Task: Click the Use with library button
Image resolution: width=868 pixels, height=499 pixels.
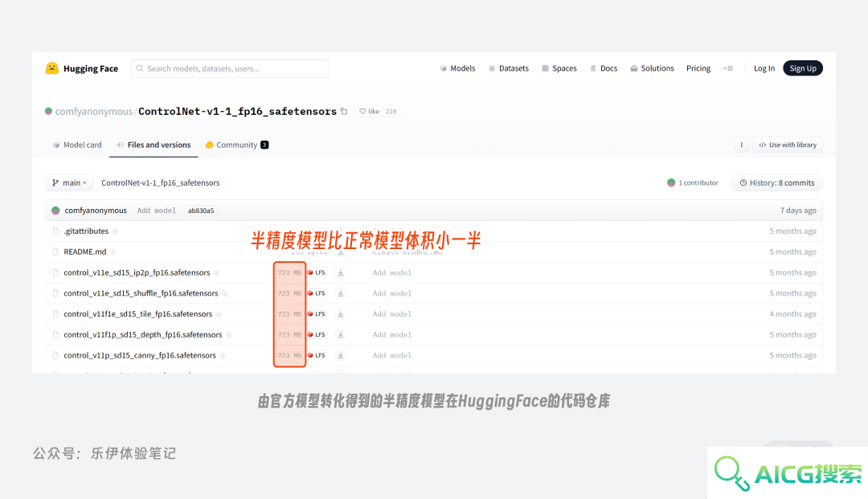Action: (x=787, y=145)
